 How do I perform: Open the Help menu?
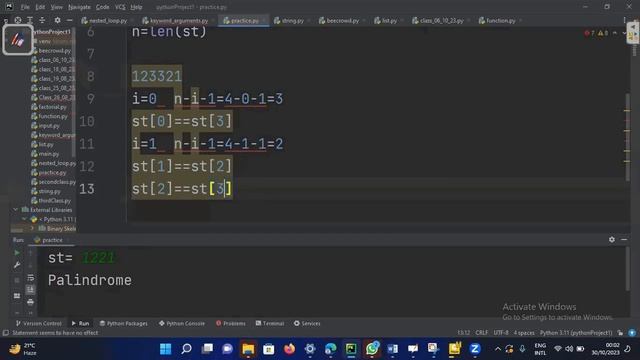(x=136, y=7)
